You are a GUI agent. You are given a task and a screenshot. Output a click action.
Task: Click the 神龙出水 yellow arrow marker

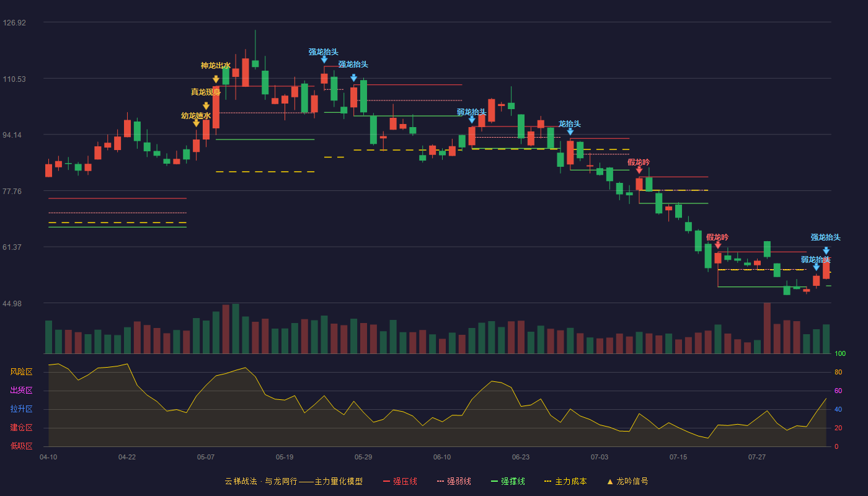[x=216, y=79]
